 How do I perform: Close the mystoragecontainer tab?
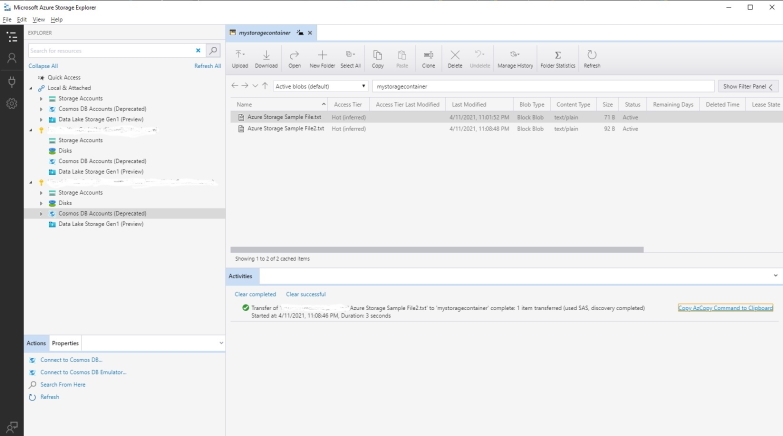coord(310,32)
